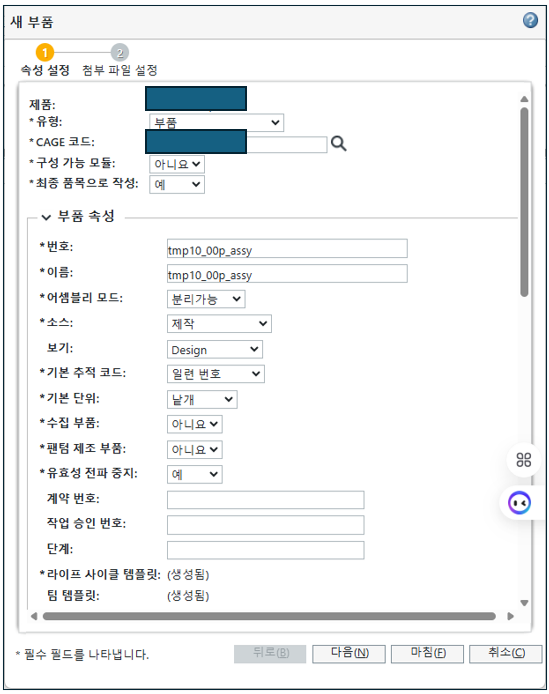
Task: Click the 단계 input field
Action: [266, 550]
